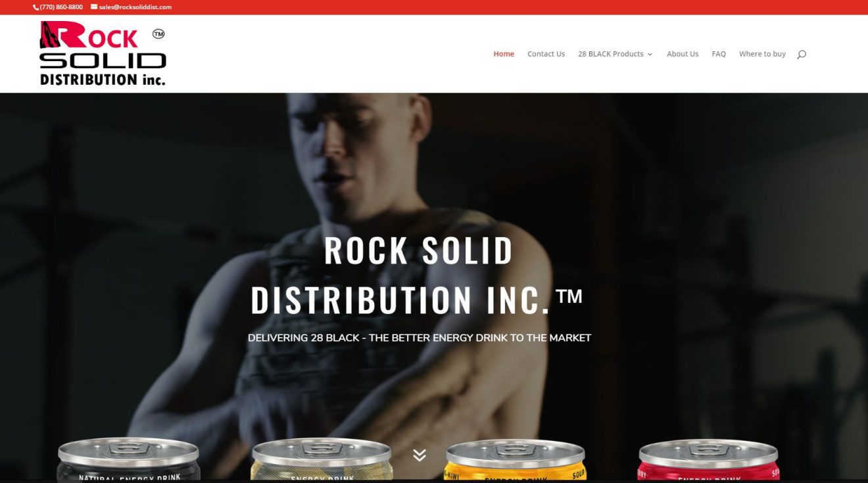The image size is (868, 483).
Task: Click the sales@rocksoliddist.com email link
Action: point(135,7)
